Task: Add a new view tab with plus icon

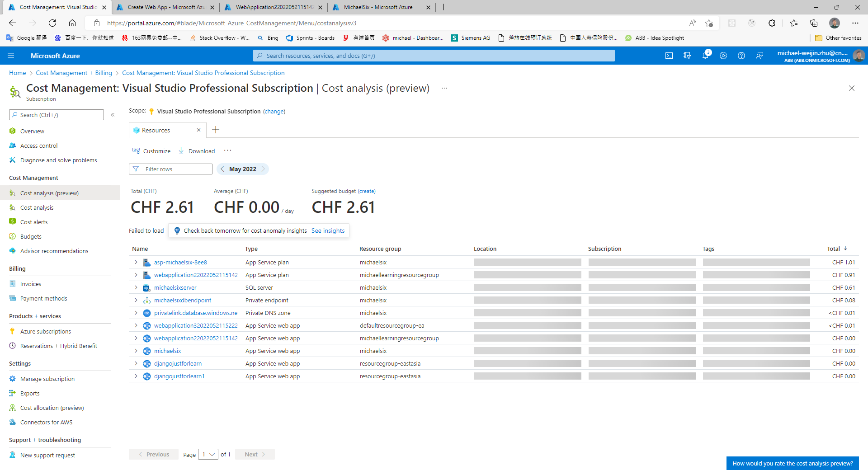Action: (216, 130)
